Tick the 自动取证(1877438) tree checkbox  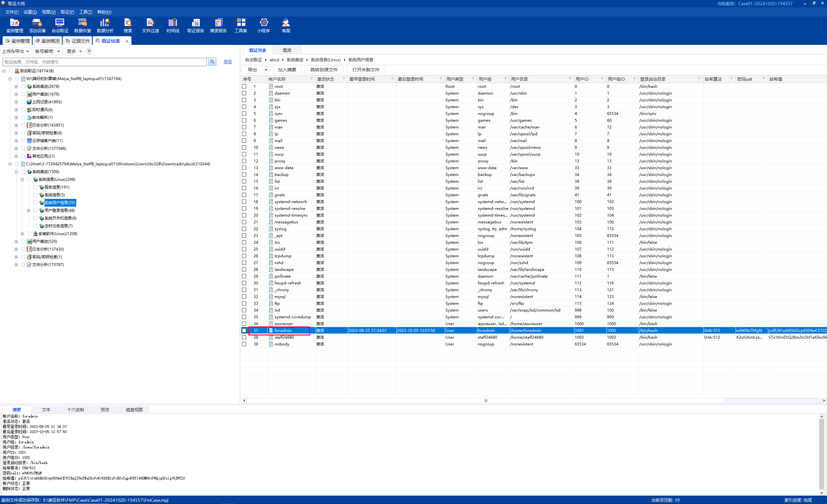(11, 71)
